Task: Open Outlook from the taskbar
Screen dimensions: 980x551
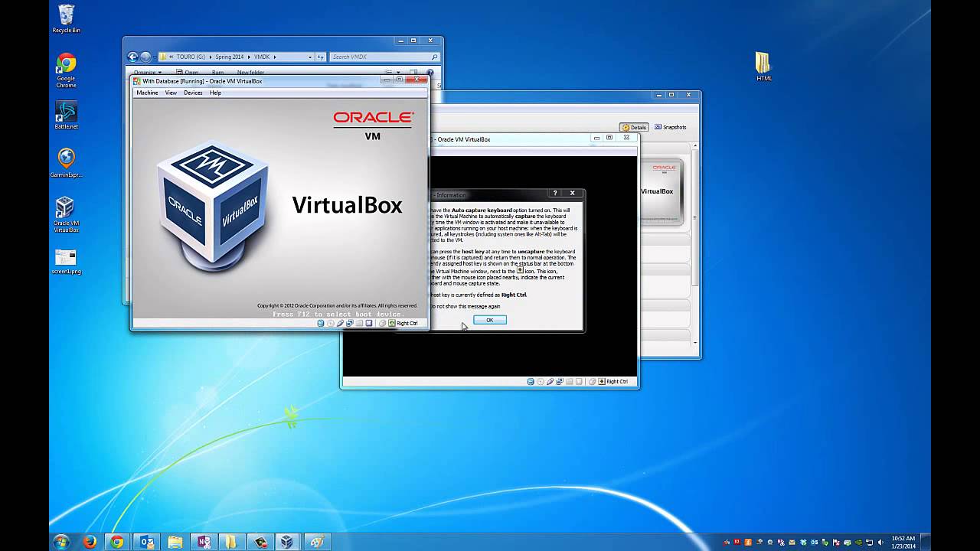Action: click(147, 542)
